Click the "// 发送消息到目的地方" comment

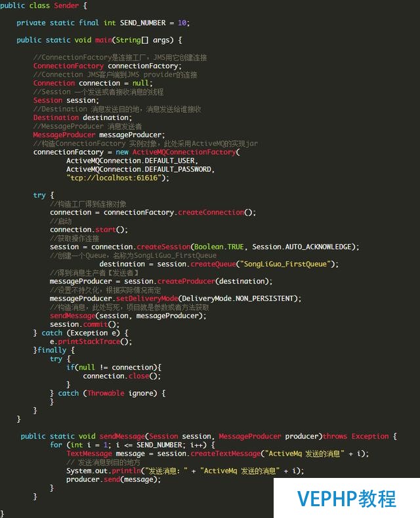[103, 462]
